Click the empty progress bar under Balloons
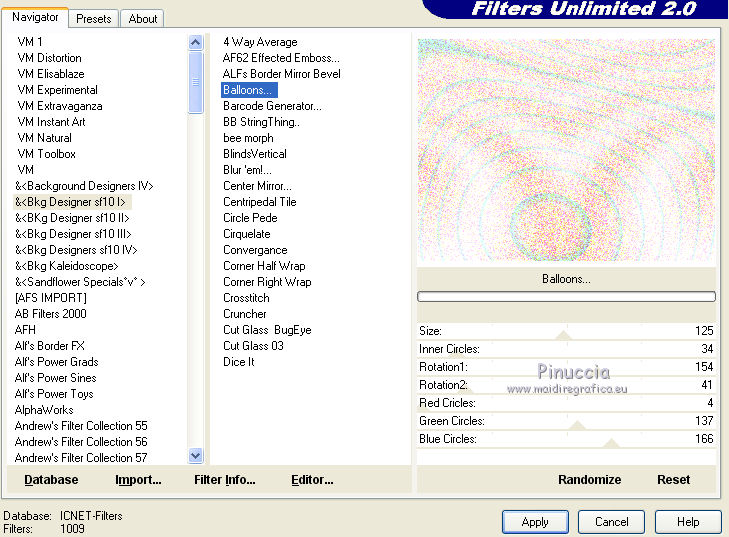The image size is (729, 537). point(566,297)
